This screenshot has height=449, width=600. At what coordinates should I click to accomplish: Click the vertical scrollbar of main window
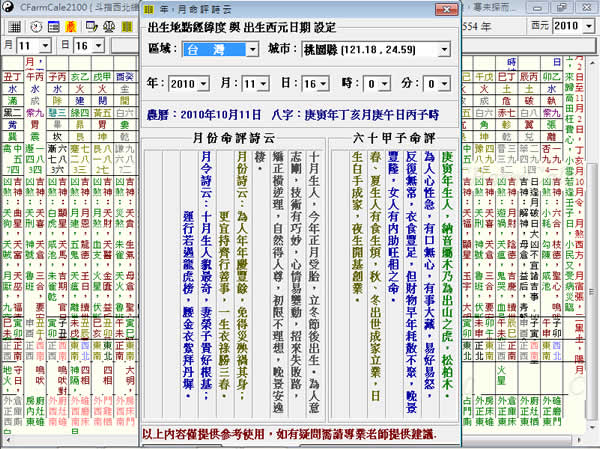pyautogui.click(x=592, y=245)
